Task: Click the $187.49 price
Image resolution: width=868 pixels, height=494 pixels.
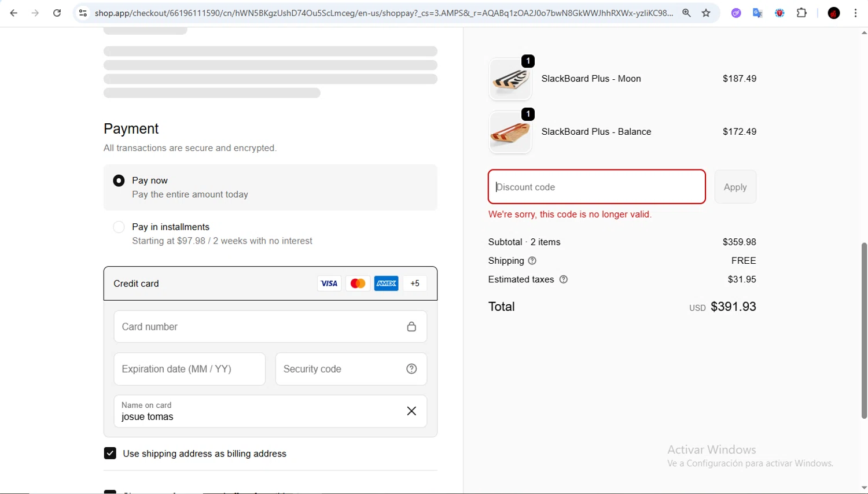Action: click(x=740, y=79)
